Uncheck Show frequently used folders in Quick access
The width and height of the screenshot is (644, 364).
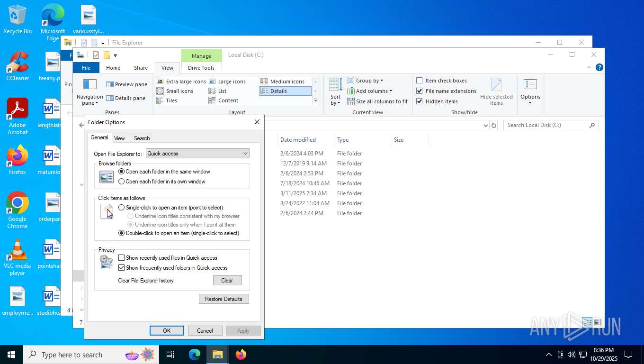[x=122, y=268]
